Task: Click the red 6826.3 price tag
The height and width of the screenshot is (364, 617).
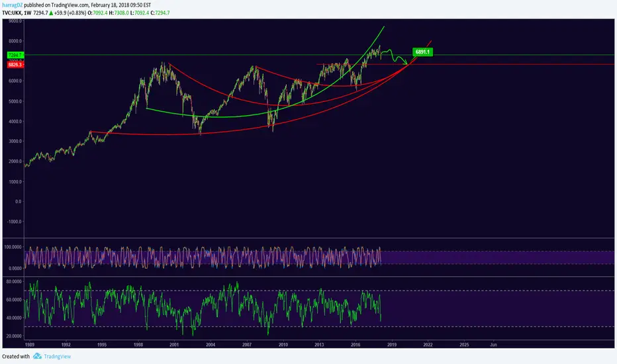Action: 16,65
